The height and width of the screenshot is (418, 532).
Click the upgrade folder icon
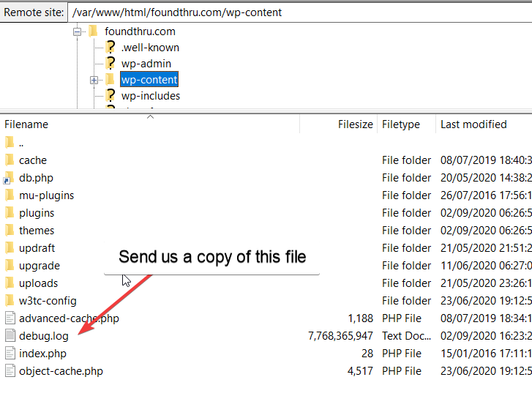[10, 265]
